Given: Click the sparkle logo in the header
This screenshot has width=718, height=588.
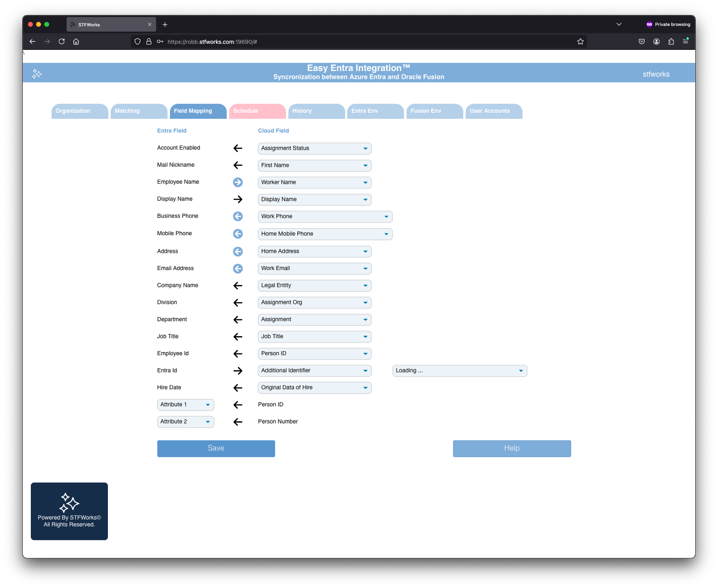Looking at the screenshot, I should click(37, 74).
